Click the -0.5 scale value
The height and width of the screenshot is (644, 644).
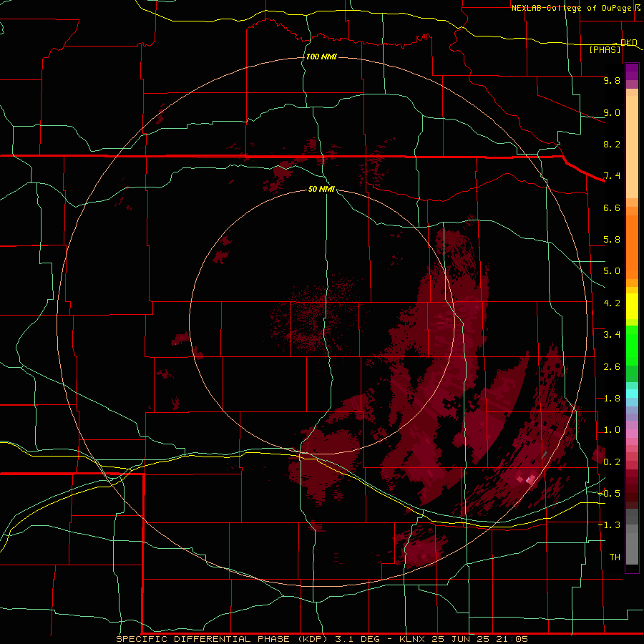610,494
